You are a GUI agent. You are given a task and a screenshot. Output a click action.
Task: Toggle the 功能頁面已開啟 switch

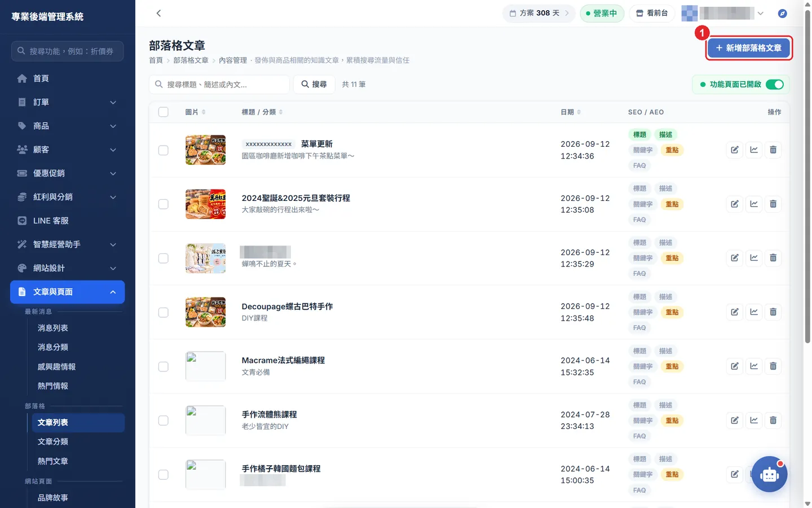[x=775, y=84]
